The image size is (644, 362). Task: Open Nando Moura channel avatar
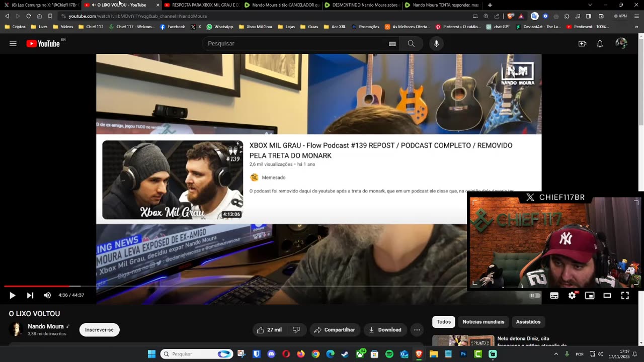coord(16,329)
